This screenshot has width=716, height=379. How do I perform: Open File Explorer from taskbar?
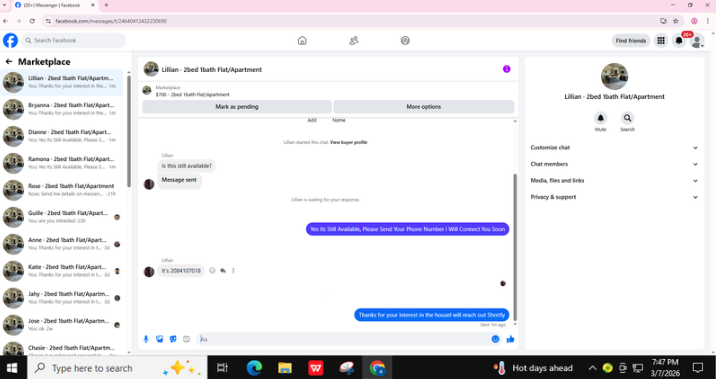pyautogui.click(x=285, y=368)
